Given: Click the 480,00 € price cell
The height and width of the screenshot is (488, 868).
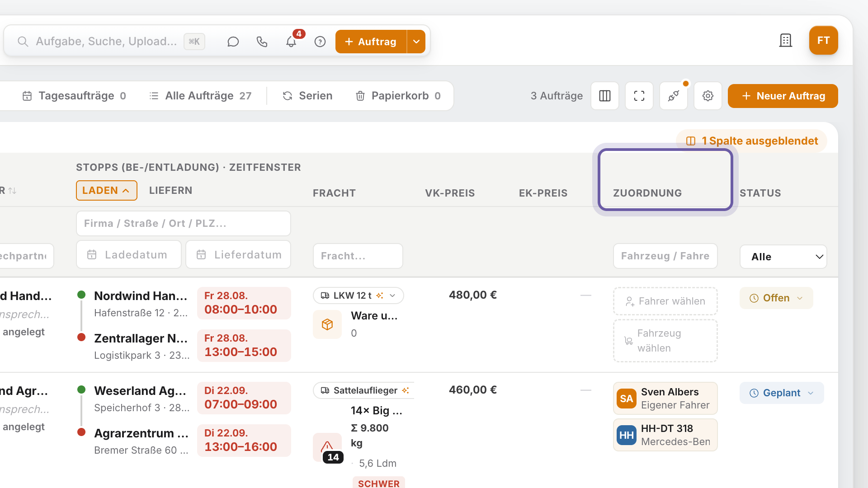Looking at the screenshot, I should click(x=472, y=295).
